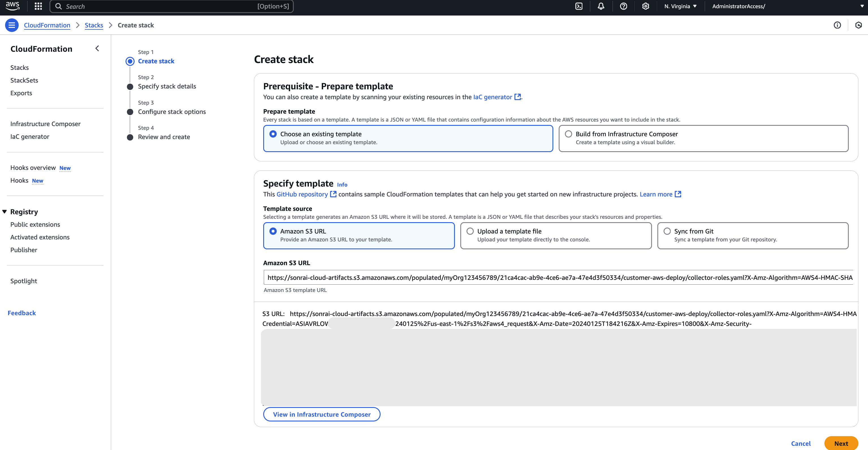Image resolution: width=868 pixels, height=450 pixels.
Task: Open Infrastructure Composer in the sidebar
Action: coord(46,124)
